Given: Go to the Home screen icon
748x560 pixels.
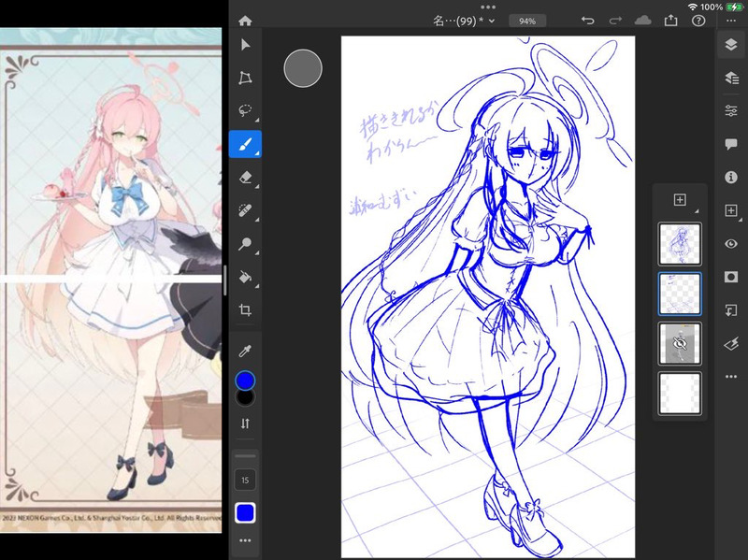Looking at the screenshot, I should click(x=245, y=21).
